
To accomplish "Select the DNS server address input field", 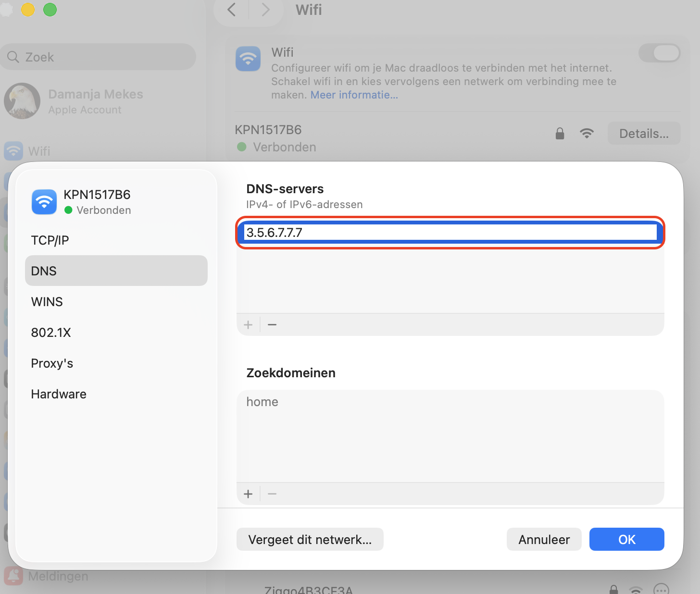I will (x=450, y=233).
